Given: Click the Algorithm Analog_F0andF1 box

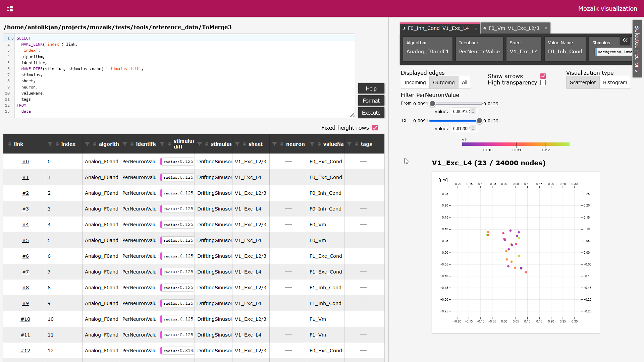Looking at the screenshot, I should click(x=427, y=49).
